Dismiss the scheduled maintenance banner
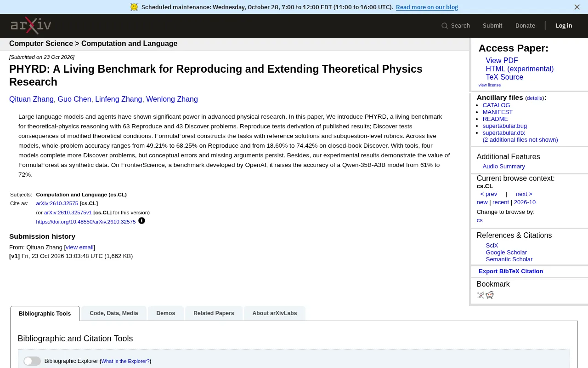The width and height of the screenshot is (588, 368). tap(577, 7)
